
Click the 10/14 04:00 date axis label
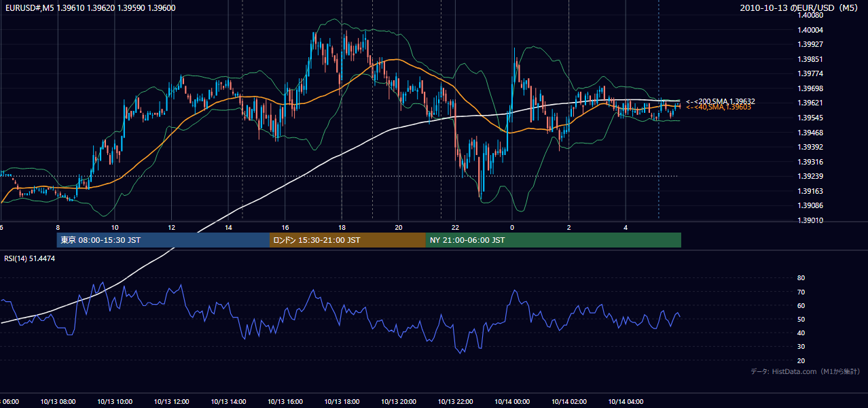(x=626, y=402)
